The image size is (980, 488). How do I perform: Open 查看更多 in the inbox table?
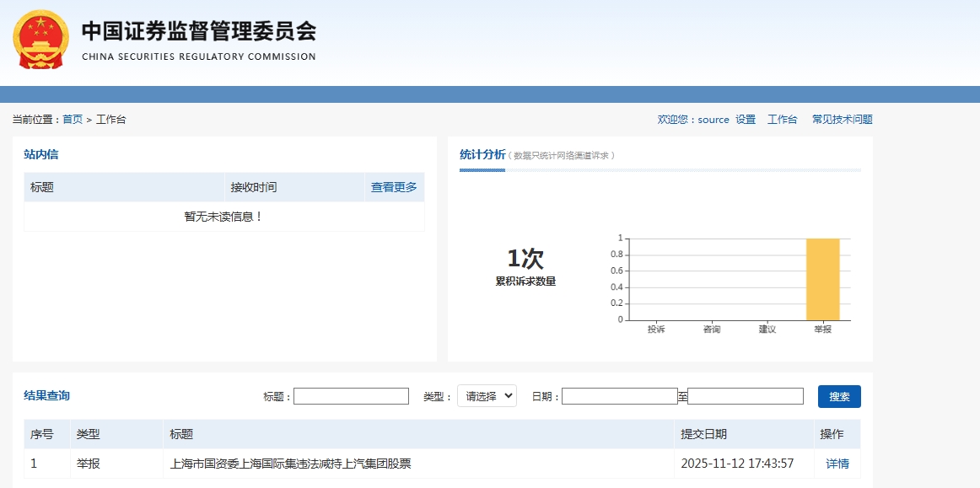(x=394, y=187)
